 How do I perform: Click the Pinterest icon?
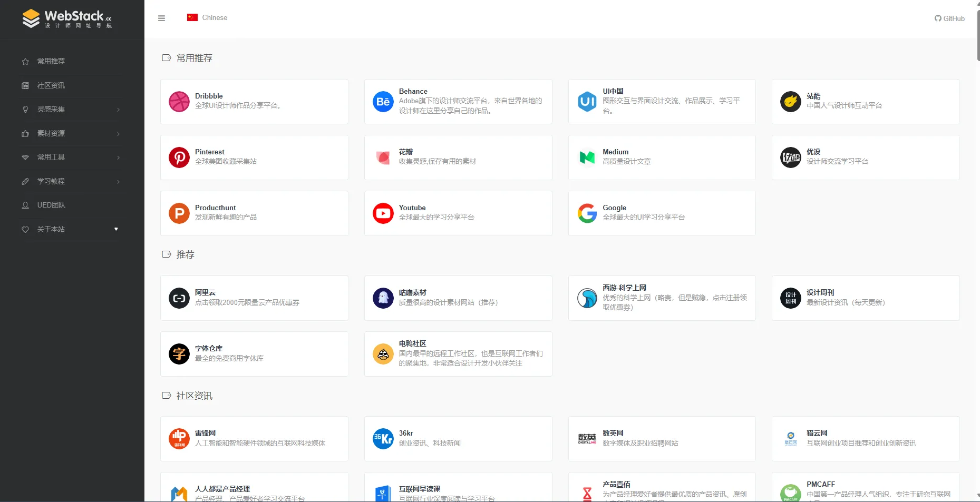tap(179, 158)
